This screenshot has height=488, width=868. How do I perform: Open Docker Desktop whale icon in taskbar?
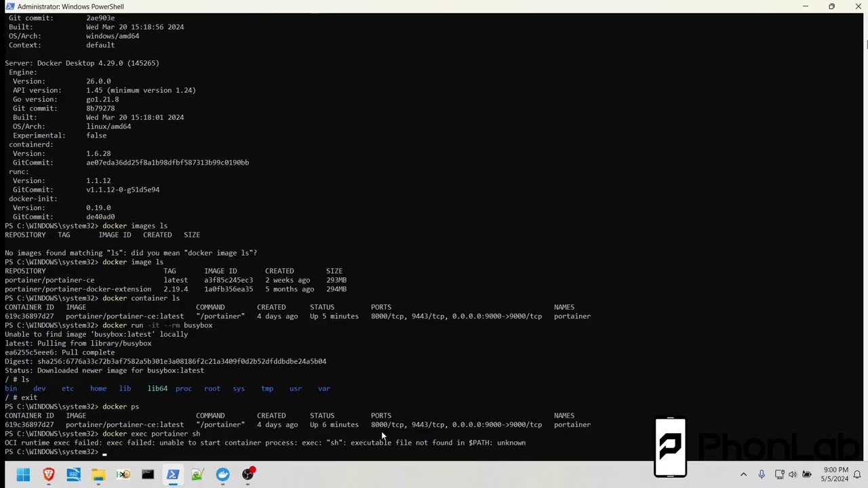[222, 474]
